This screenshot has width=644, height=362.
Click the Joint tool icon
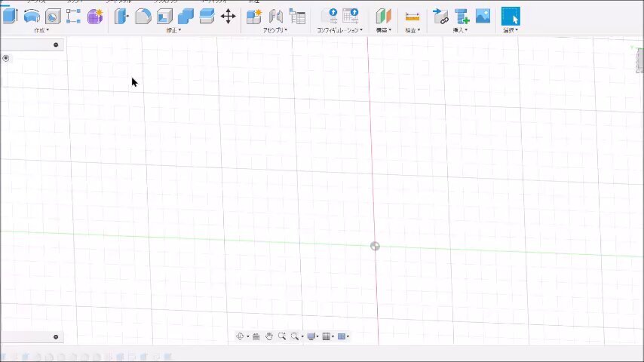(x=275, y=17)
